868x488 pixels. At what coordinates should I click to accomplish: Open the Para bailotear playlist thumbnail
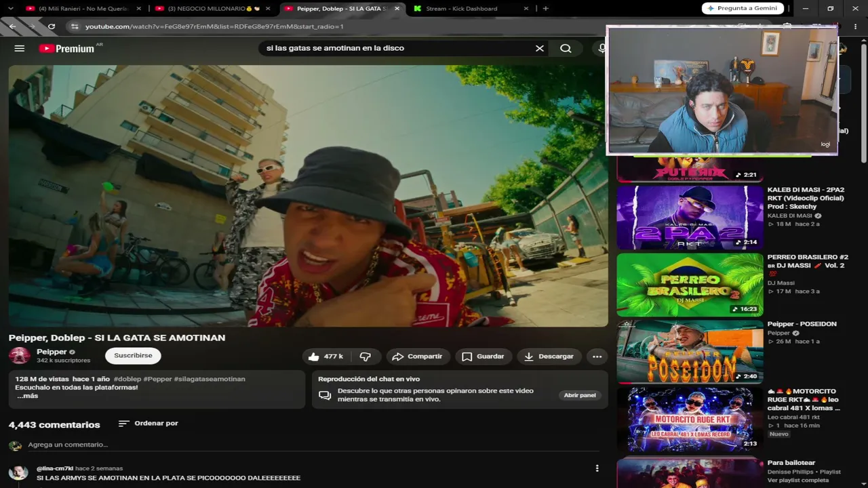click(690, 472)
